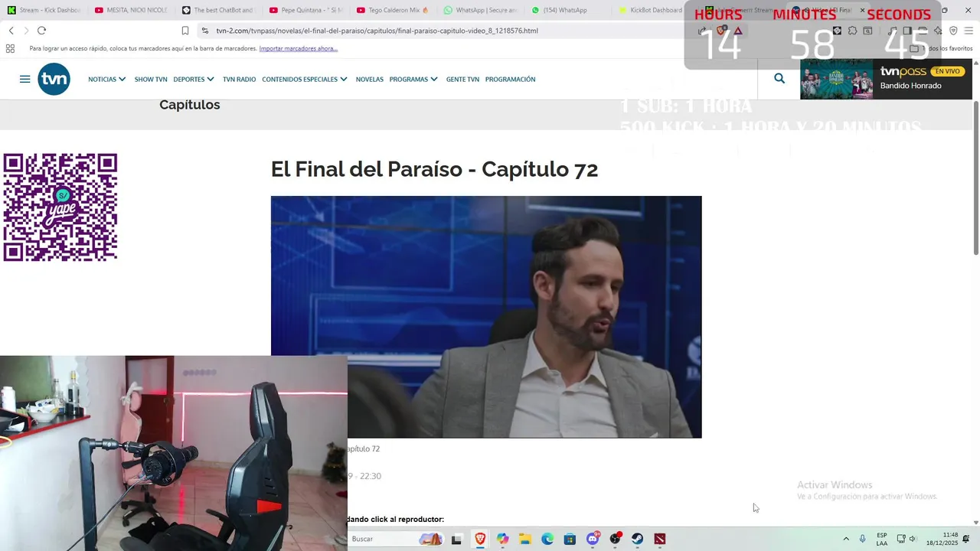
Task: Open the notifications bell icon
Action: click(x=967, y=539)
